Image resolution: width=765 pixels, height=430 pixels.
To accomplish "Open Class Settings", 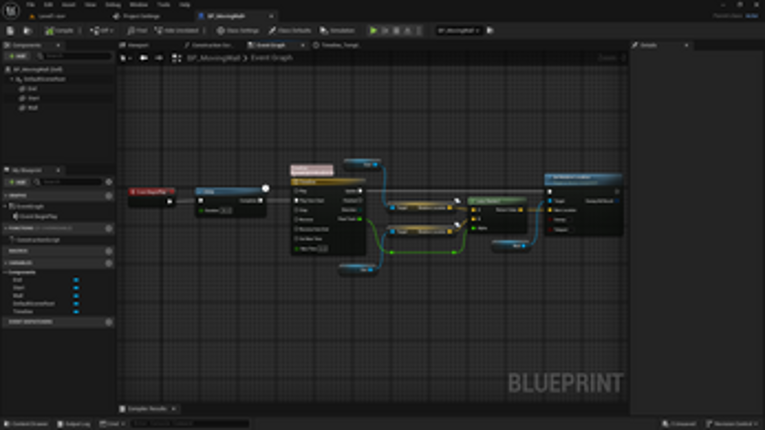I will (x=238, y=31).
